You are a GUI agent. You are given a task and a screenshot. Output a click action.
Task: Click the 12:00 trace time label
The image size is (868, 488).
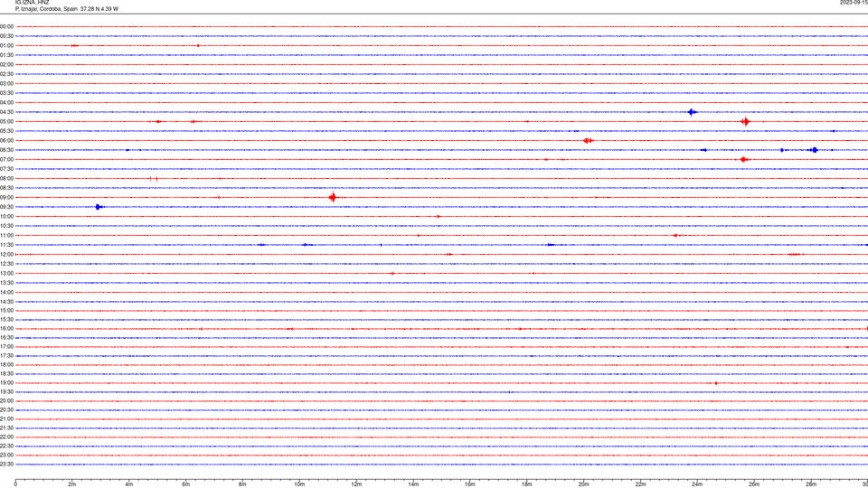click(6, 255)
